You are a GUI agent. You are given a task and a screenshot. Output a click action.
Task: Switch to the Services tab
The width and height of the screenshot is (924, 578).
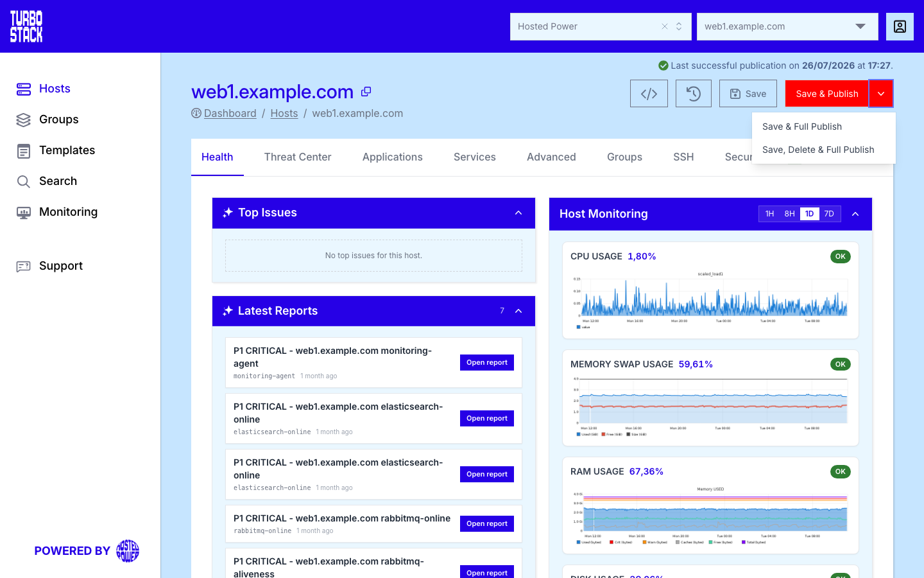point(475,157)
